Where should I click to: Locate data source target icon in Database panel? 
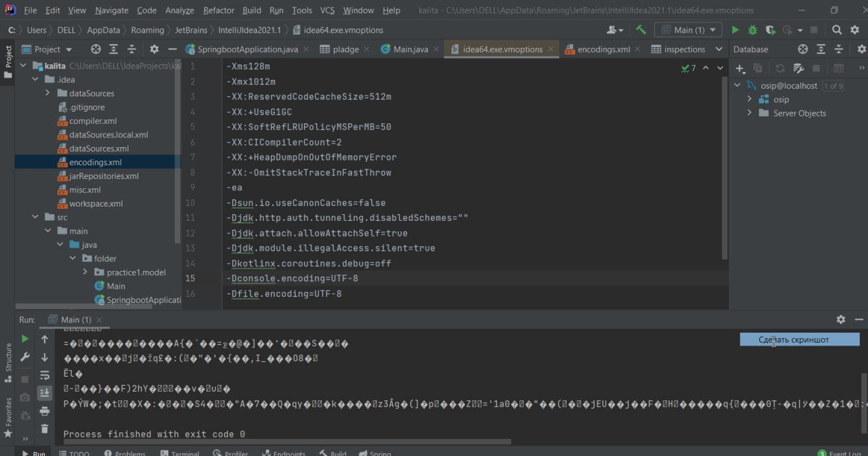(803, 49)
